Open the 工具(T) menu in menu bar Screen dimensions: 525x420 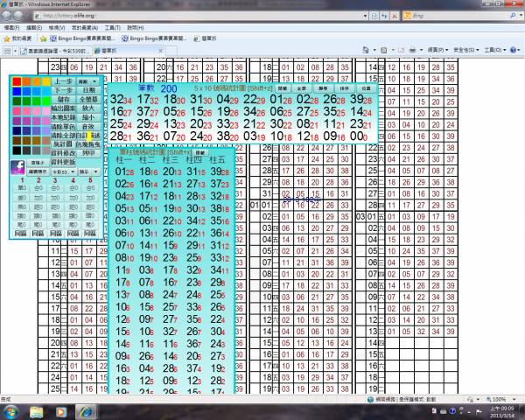coord(114,28)
